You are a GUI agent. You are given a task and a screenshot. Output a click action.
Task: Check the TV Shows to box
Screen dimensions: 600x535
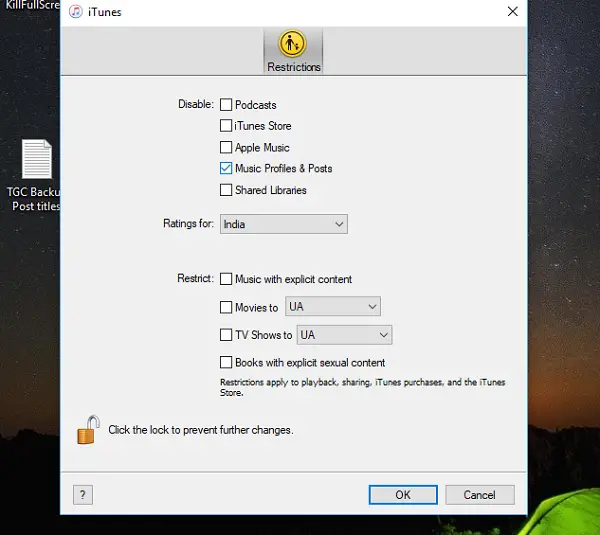[226, 335]
